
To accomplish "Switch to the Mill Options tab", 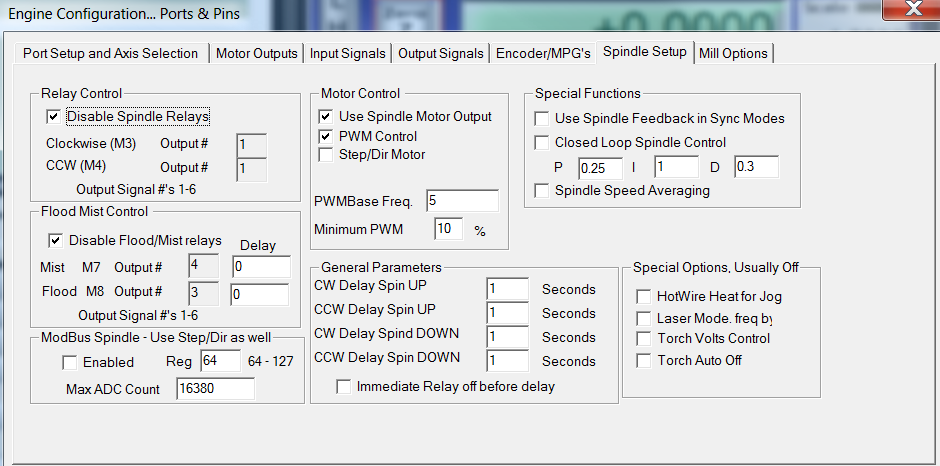I will click(733, 53).
